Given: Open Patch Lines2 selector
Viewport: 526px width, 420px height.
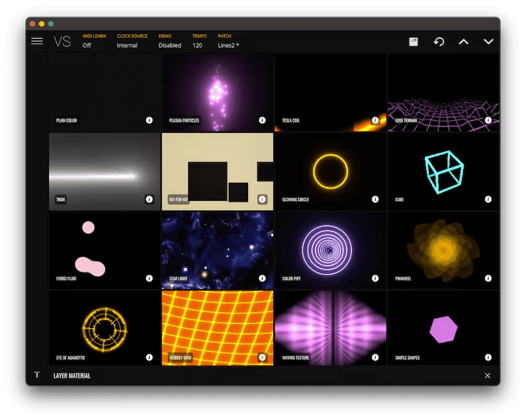Looking at the screenshot, I should tap(228, 46).
